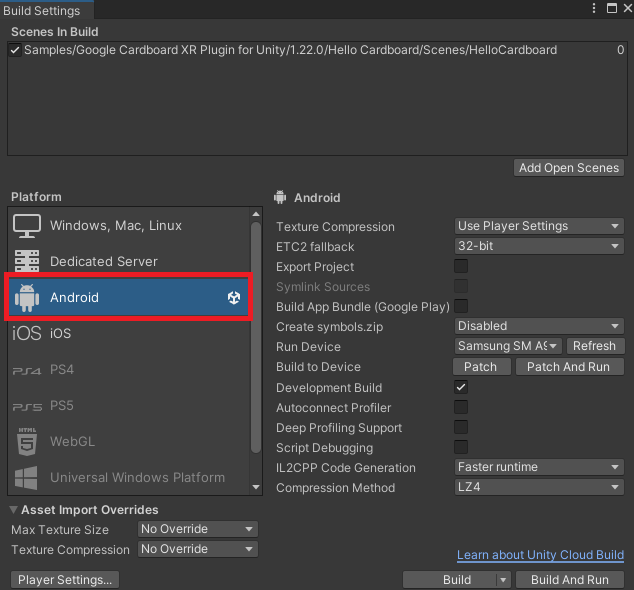Select the Windows, Mac, Linux monitor icon
This screenshot has width=634, height=590.
coord(27,226)
